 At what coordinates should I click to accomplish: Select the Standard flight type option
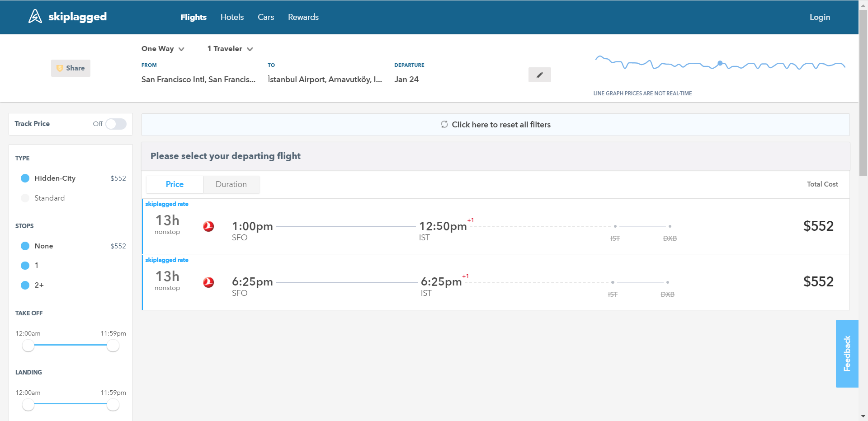pyautogui.click(x=25, y=198)
